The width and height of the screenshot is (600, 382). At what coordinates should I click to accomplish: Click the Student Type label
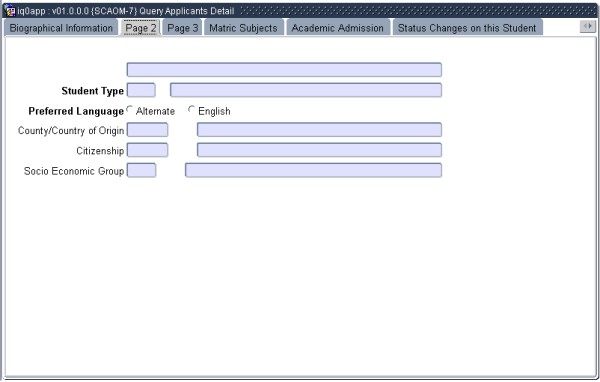93,91
